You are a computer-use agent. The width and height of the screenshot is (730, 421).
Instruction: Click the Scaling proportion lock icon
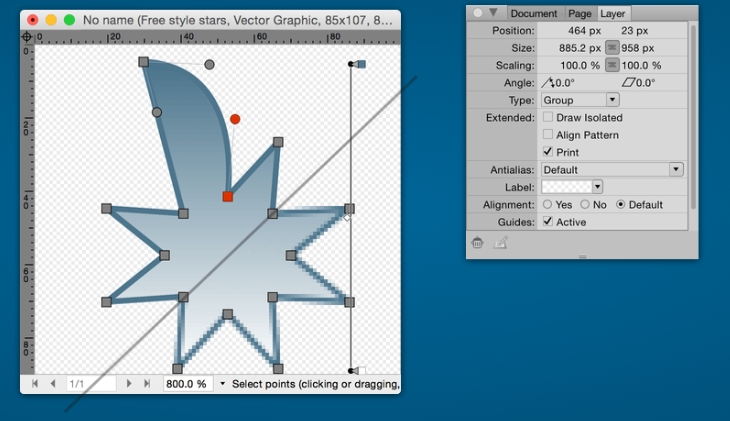coord(612,65)
